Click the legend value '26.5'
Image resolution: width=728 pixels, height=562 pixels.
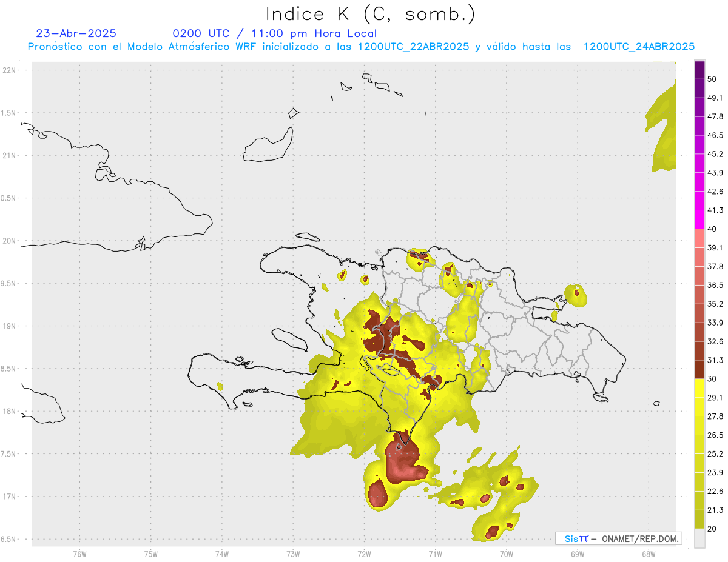coord(715,435)
